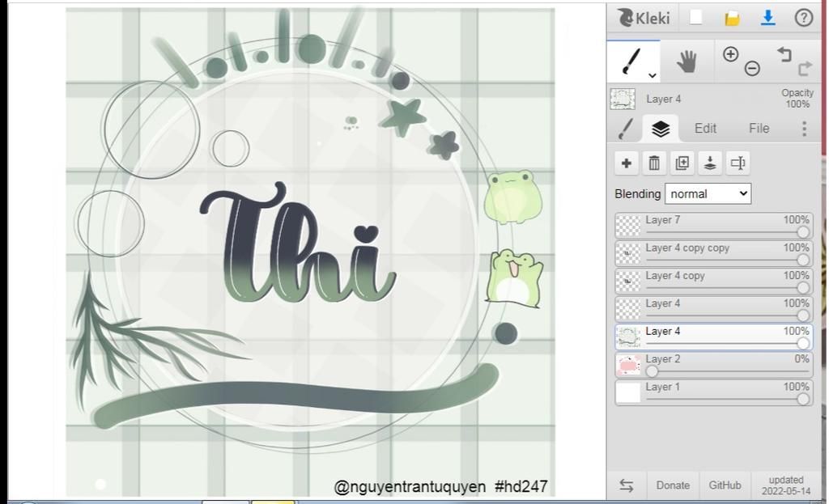Create a new image with blank page icon
The height and width of the screenshot is (504, 829).
(695, 18)
